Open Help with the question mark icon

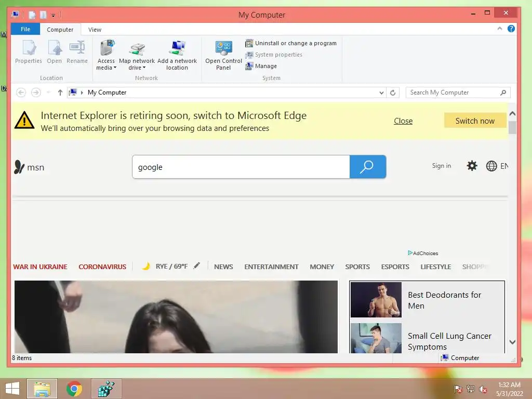coord(511,29)
